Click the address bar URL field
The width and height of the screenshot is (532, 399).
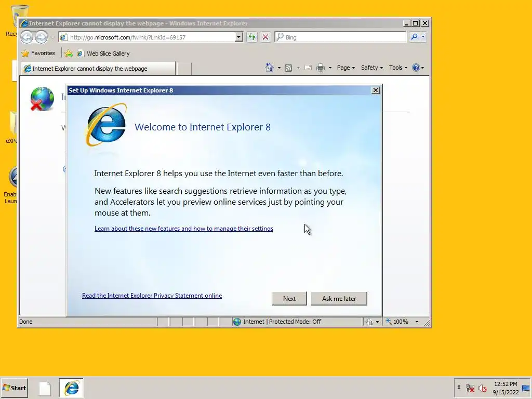pyautogui.click(x=147, y=37)
